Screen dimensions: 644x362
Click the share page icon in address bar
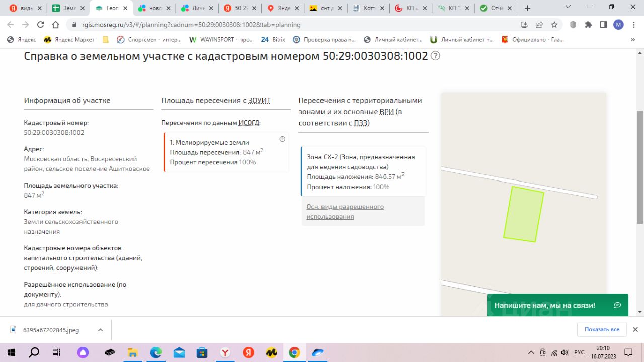click(539, 25)
